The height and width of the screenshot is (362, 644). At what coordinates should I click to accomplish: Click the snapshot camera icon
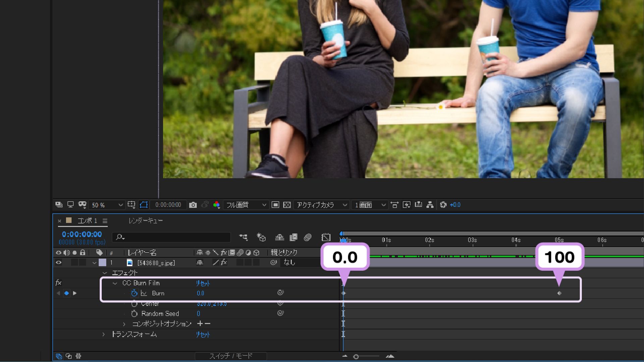pyautogui.click(x=193, y=205)
